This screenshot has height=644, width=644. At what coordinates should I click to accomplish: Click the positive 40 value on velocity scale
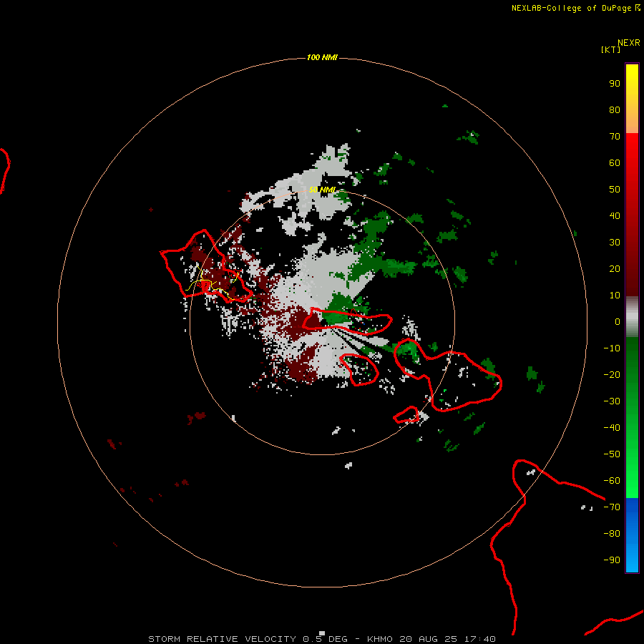click(x=615, y=215)
